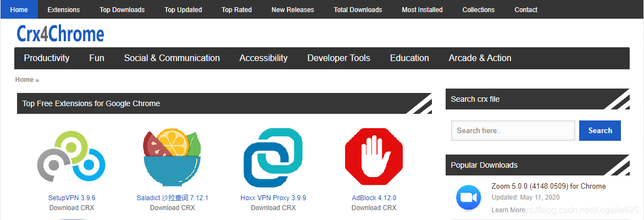The image size is (644, 220).
Task: Click the Home breadcrumb link
Action: point(24,80)
